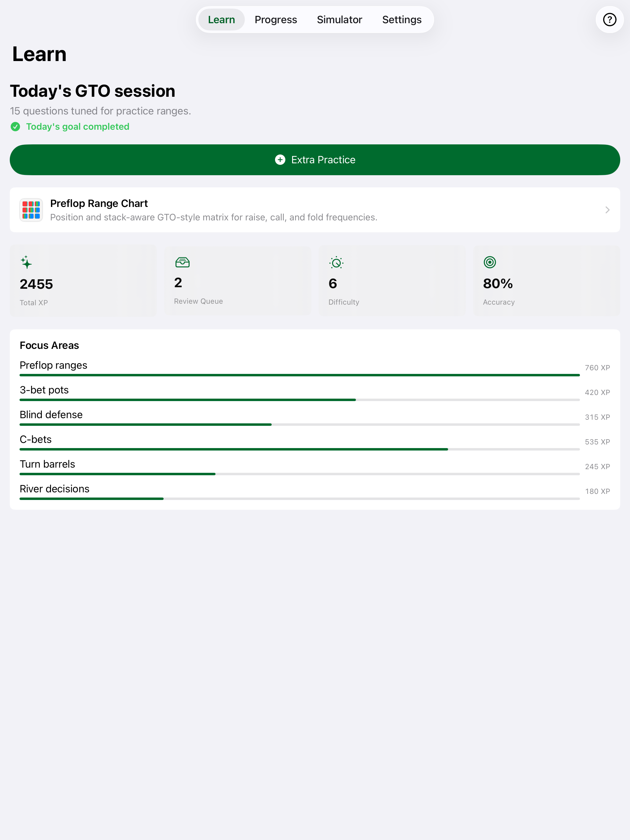This screenshot has height=840, width=630.
Task: Click the C-bets progress bar
Action: [300, 449]
